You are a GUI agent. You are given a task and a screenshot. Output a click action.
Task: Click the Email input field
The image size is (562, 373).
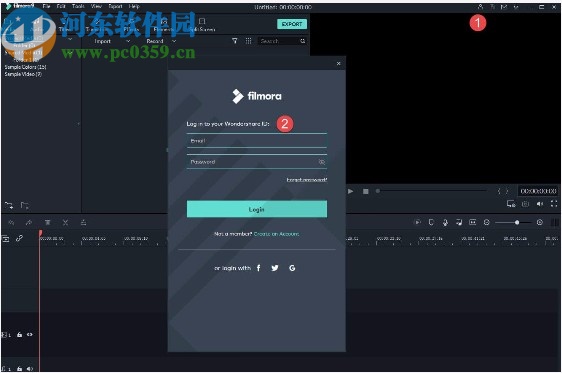click(257, 140)
